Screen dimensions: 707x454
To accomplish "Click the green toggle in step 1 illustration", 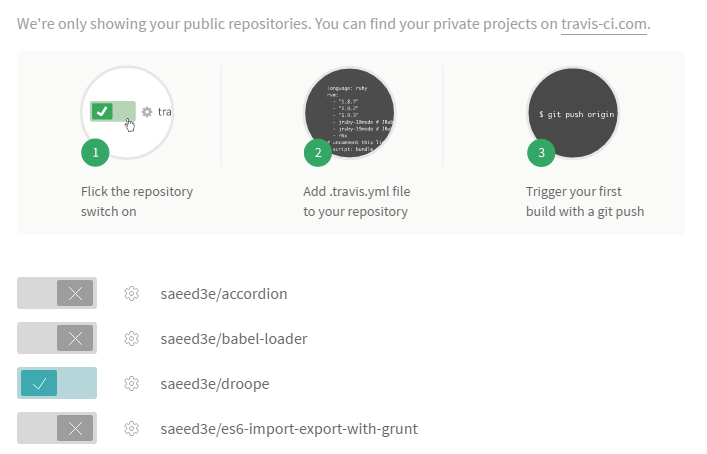I will coord(112,111).
